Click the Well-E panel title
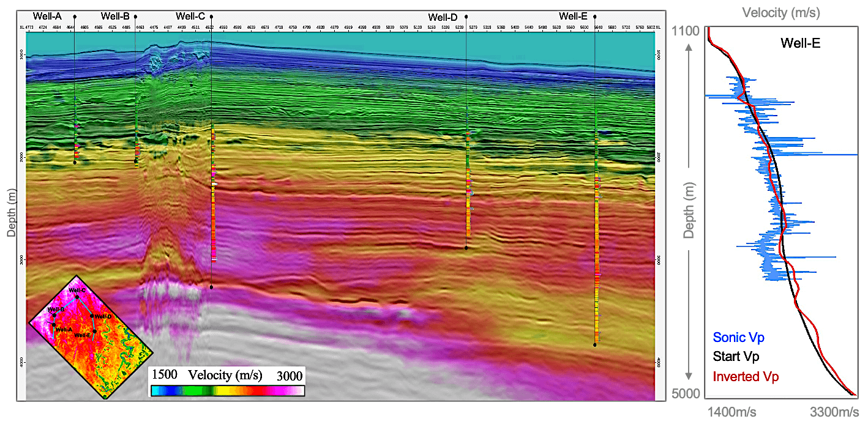Screen dimensions: 868x427 [x=799, y=43]
